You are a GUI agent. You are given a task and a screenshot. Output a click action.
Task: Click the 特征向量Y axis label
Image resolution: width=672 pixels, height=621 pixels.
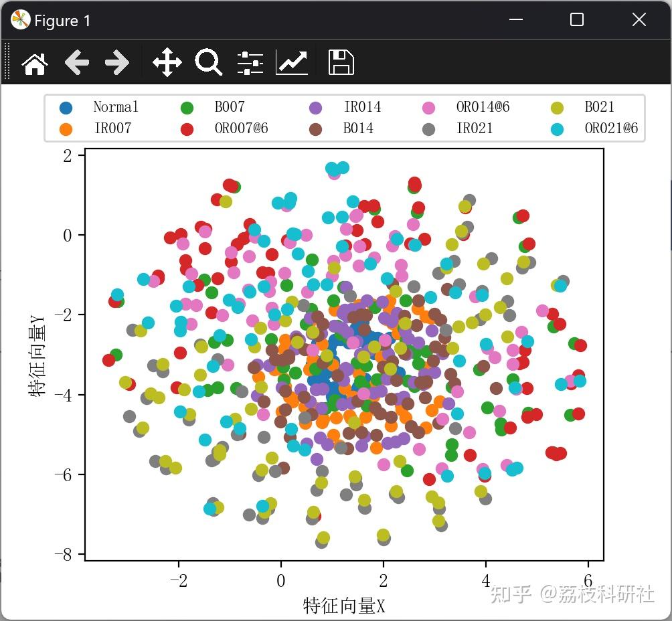tap(37, 356)
